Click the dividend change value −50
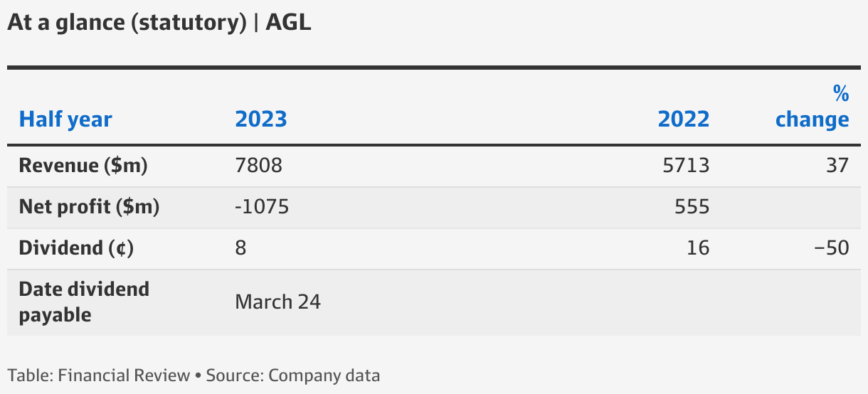868x394 pixels. click(832, 248)
